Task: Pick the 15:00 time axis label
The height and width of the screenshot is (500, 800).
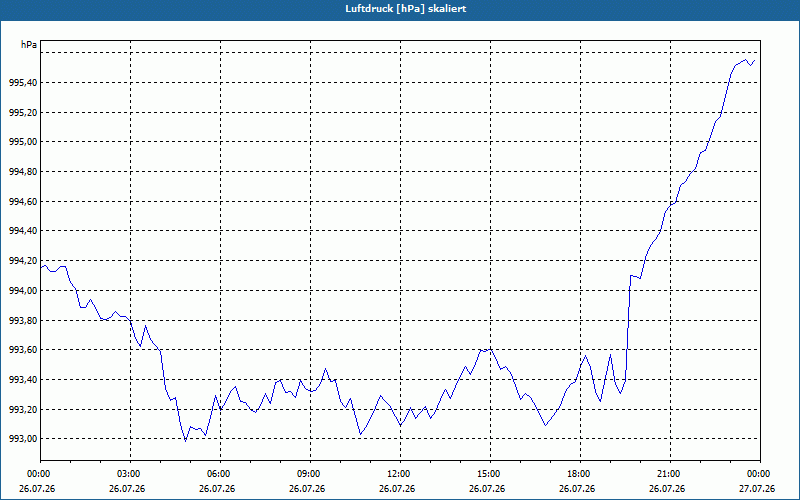Action: click(x=487, y=474)
